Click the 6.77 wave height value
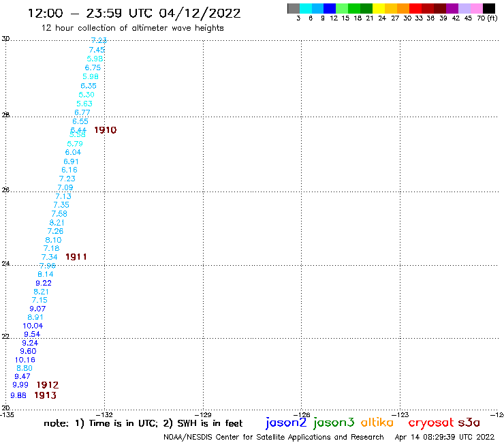Viewport: 504px width, 443px height. click(82, 112)
